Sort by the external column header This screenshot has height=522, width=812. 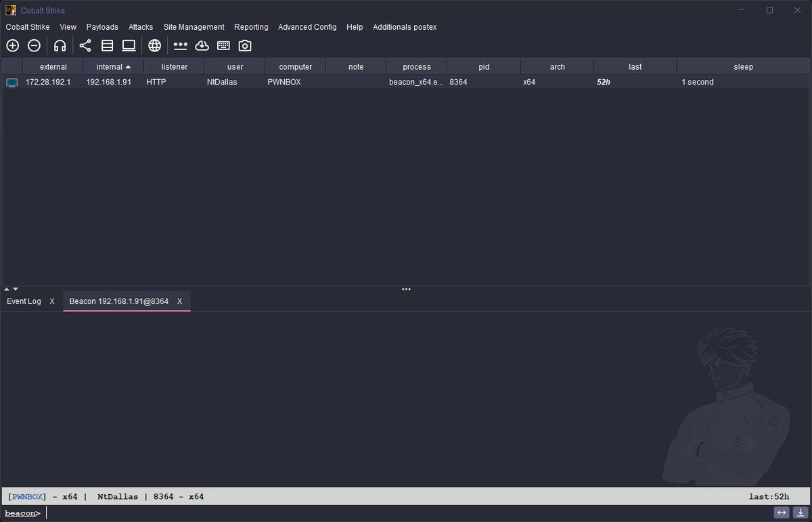click(53, 66)
